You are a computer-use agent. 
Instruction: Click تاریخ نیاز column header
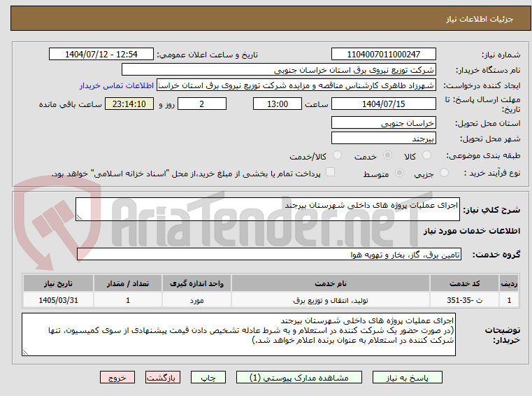58,283
